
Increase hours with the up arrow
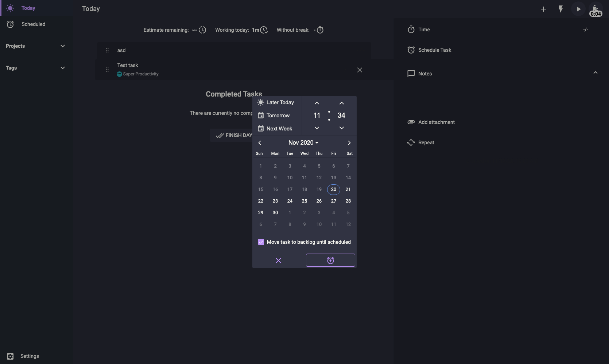click(x=316, y=103)
